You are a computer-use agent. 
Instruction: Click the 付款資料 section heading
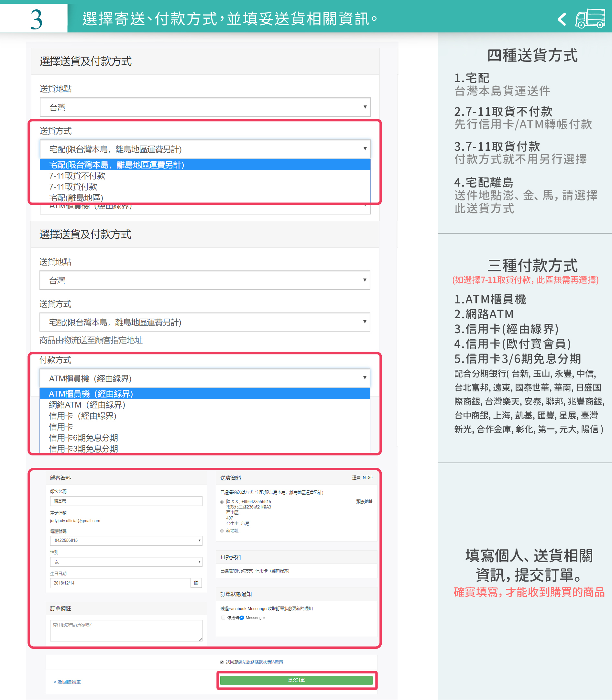pos(231,557)
